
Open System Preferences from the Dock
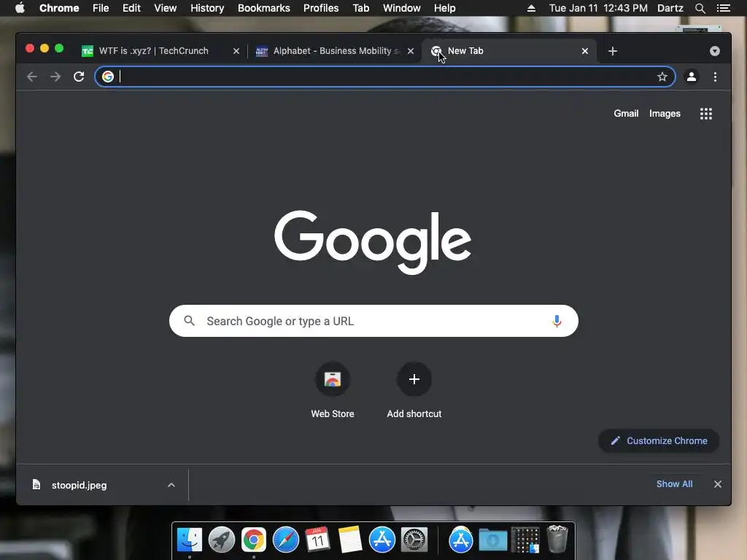point(414,540)
